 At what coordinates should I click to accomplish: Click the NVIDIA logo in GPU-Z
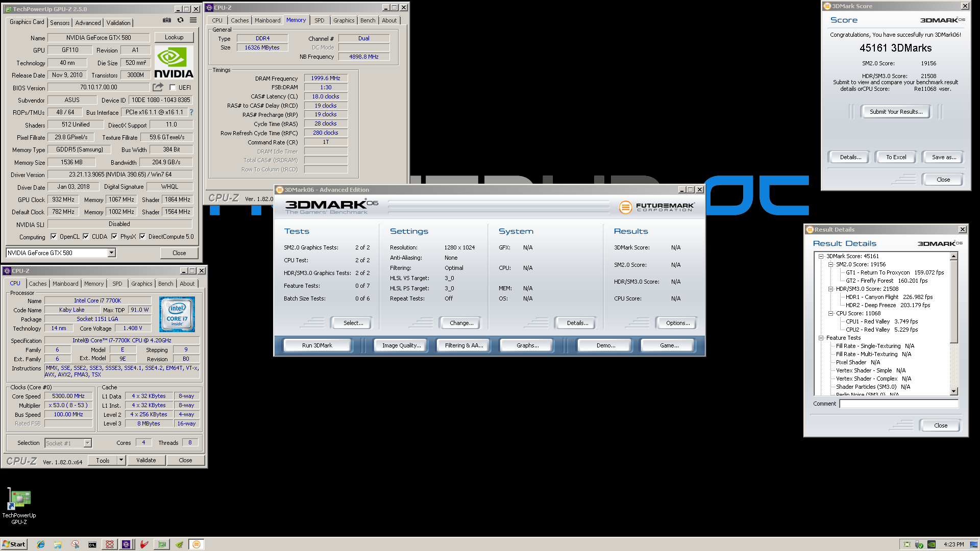[174, 62]
